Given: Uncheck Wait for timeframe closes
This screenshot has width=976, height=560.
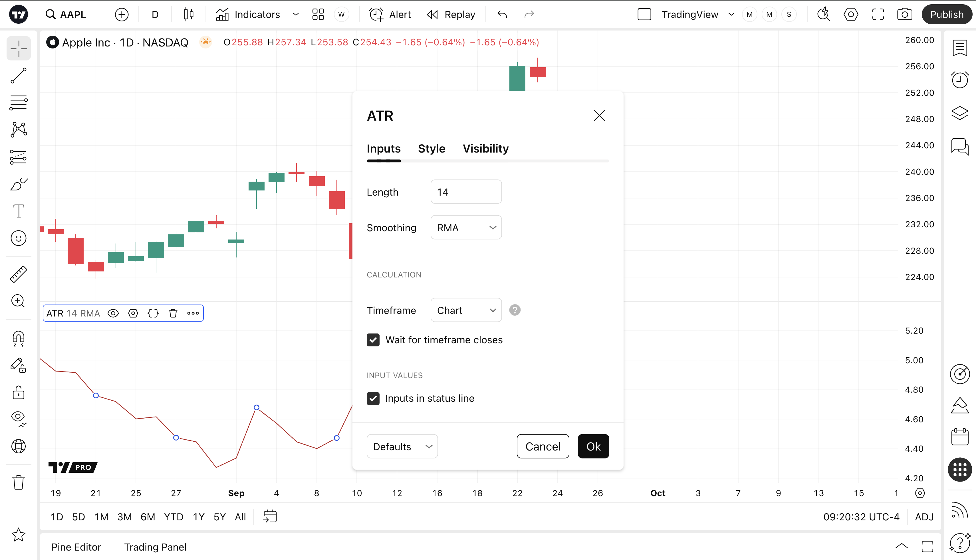Looking at the screenshot, I should coord(373,340).
